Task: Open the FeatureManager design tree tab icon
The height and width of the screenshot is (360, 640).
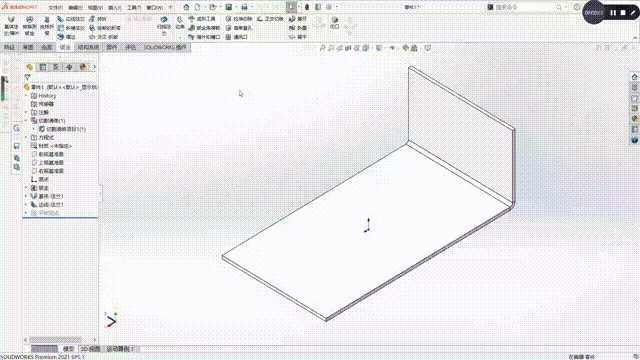Action: point(29,67)
